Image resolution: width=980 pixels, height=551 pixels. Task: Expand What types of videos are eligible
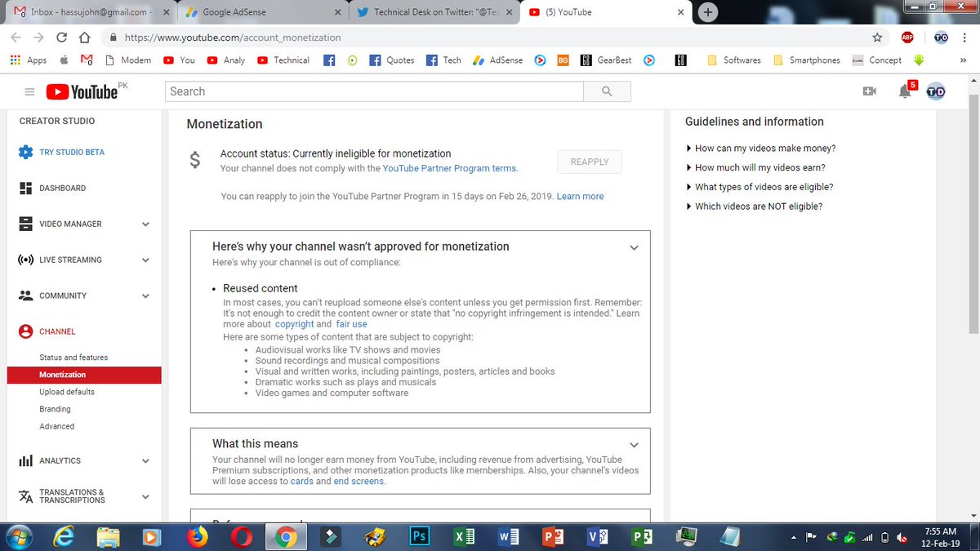[x=759, y=187]
